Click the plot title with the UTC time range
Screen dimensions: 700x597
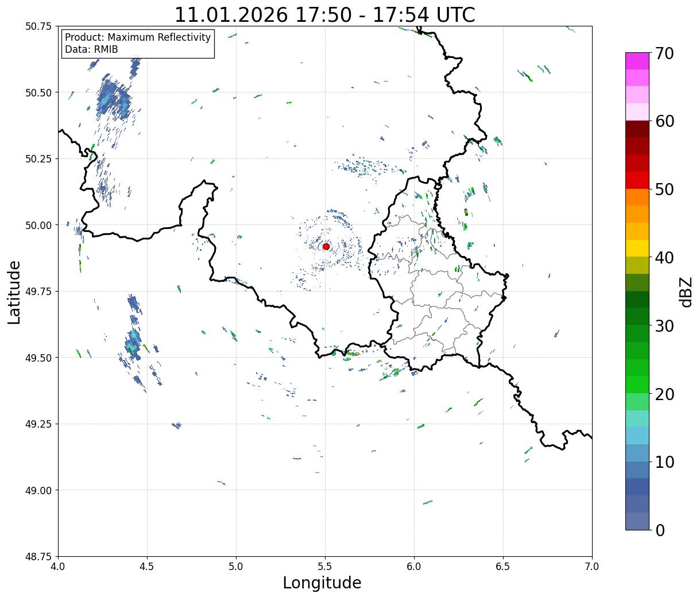point(324,15)
